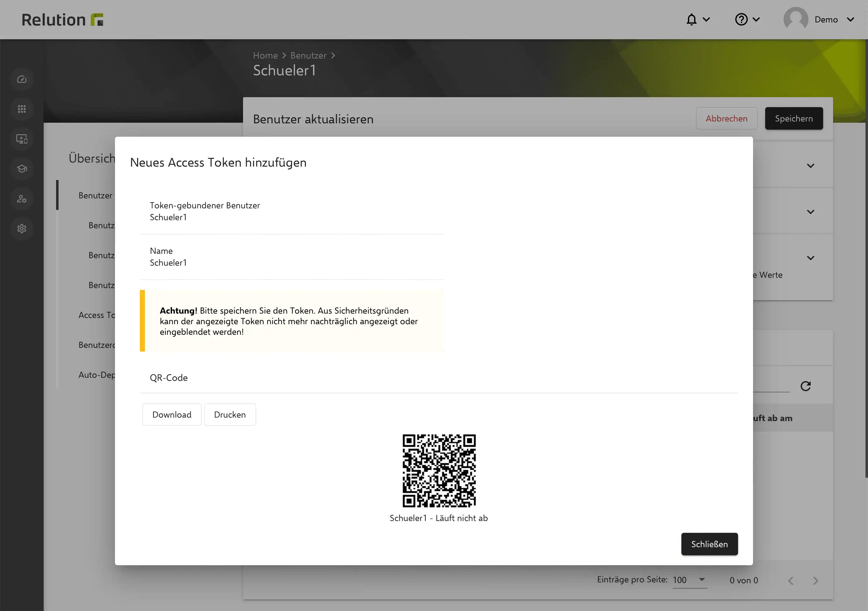Select Access Tokens navigation item
The height and width of the screenshot is (611, 868).
(96, 315)
